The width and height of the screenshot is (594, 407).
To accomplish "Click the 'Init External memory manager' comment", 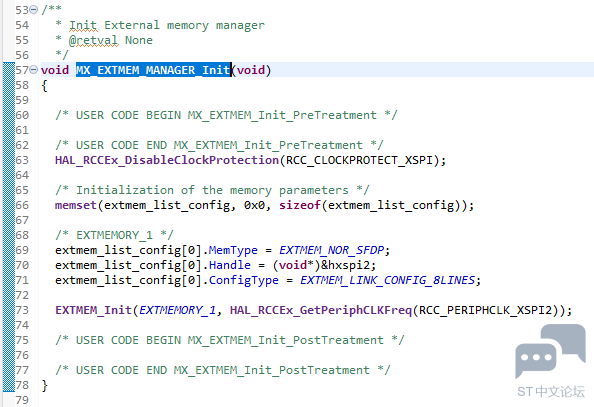I will tap(167, 25).
